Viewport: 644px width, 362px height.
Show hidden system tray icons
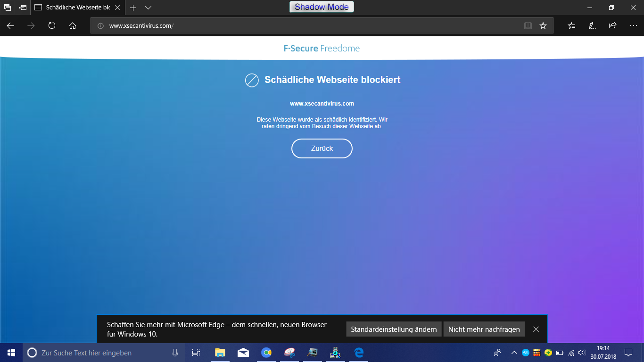514,353
